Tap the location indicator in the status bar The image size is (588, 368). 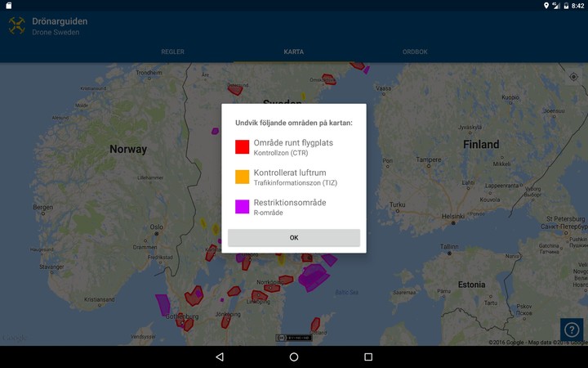pyautogui.click(x=546, y=6)
